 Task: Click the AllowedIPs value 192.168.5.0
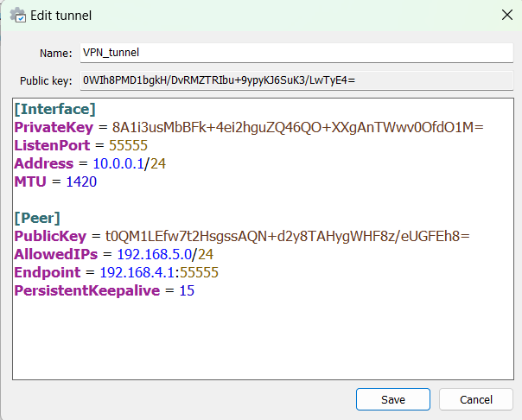pyautogui.click(x=155, y=254)
